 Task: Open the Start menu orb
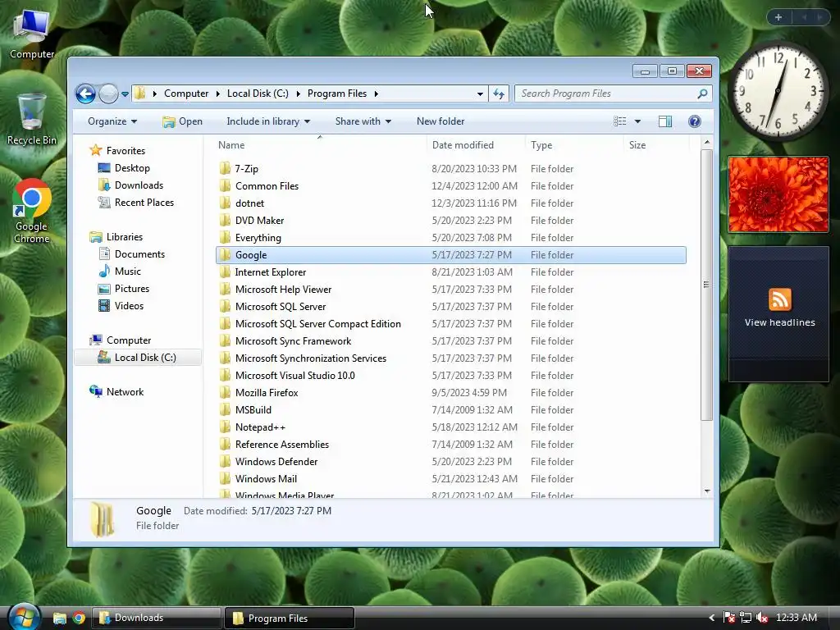click(x=24, y=618)
